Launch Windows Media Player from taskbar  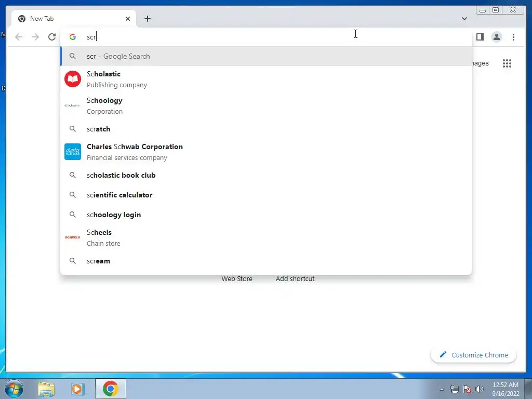(78, 389)
